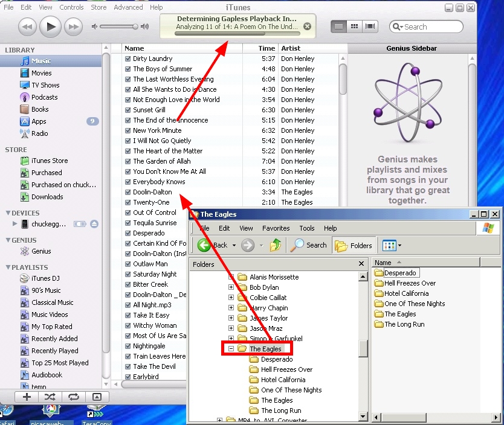Sort explorer files by Name column
This screenshot has width=504, height=425.
pyautogui.click(x=425, y=263)
